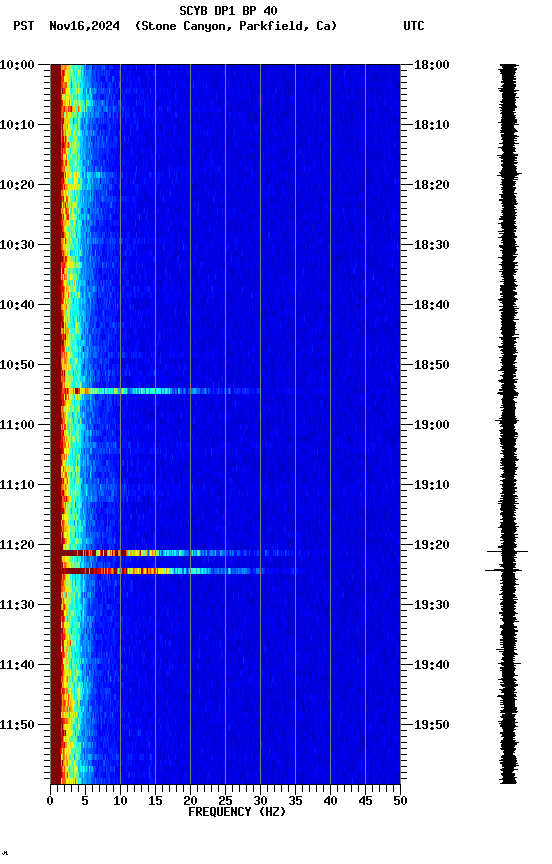This screenshot has height=864, width=552.
Task: Click the 18:00 UTC time label
Action: 432,65
